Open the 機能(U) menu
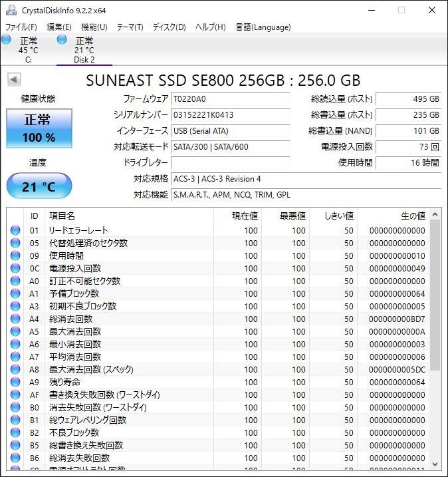The image size is (448, 477). click(94, 27)
